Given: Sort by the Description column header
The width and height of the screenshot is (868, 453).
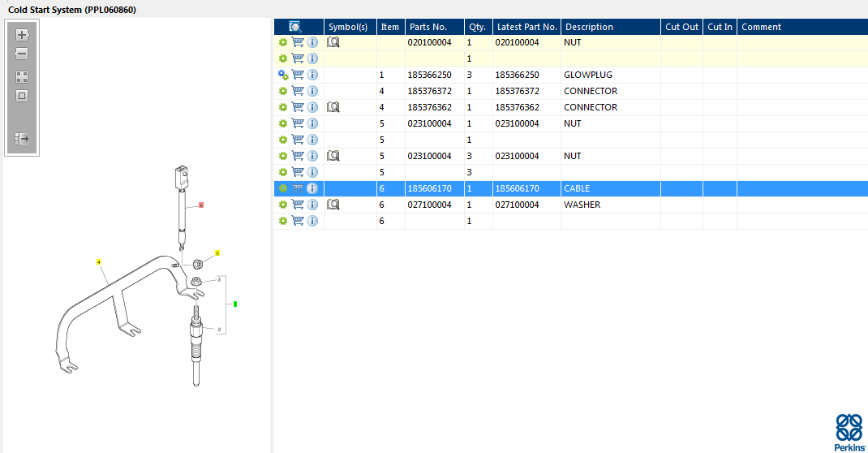Looking at the screenshot, I should (x=589, y=27).
